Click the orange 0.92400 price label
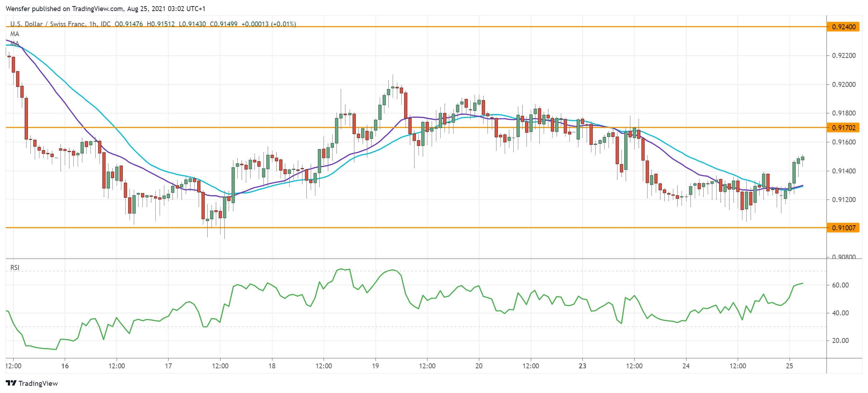 [x=843, y=27]
